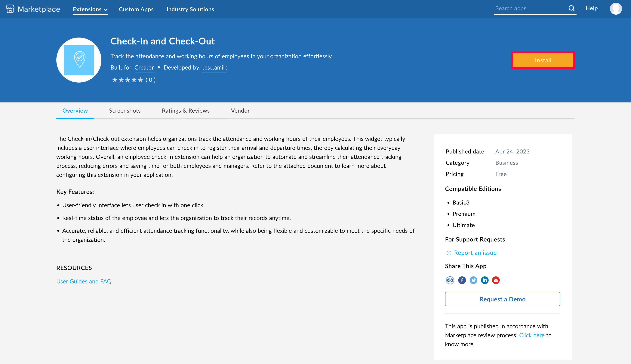
Task: Click the Request a Demo button
Action: (502, 299)
